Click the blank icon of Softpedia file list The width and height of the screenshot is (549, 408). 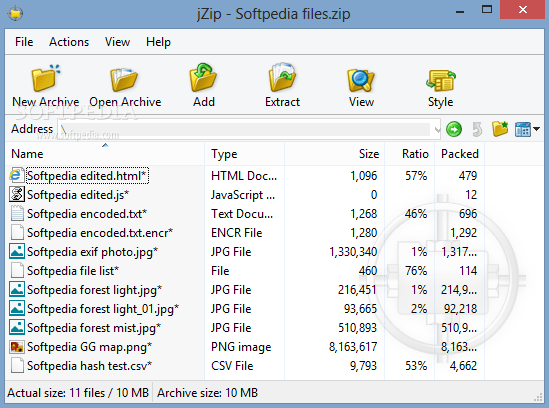[x=16, y=270]
